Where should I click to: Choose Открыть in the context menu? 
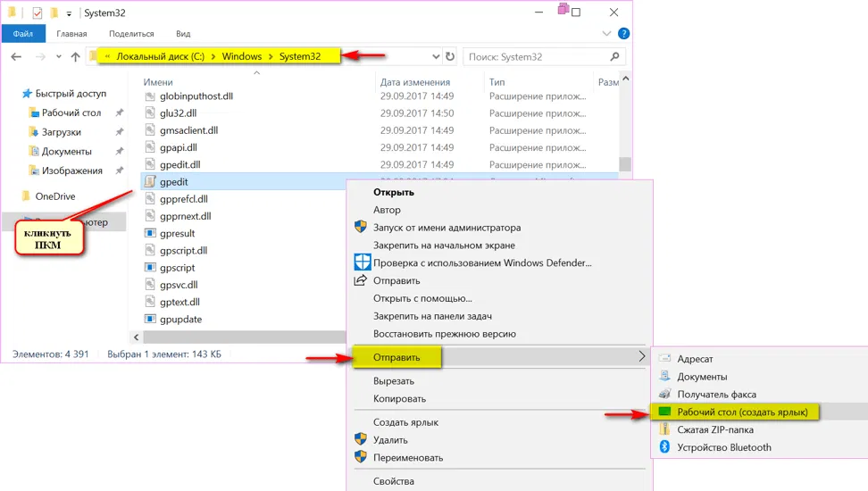394,192
